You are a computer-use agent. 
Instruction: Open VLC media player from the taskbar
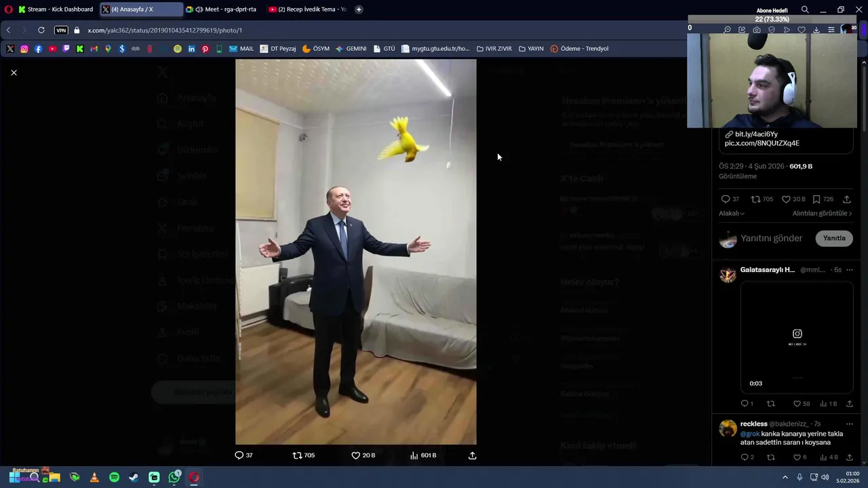94,477
